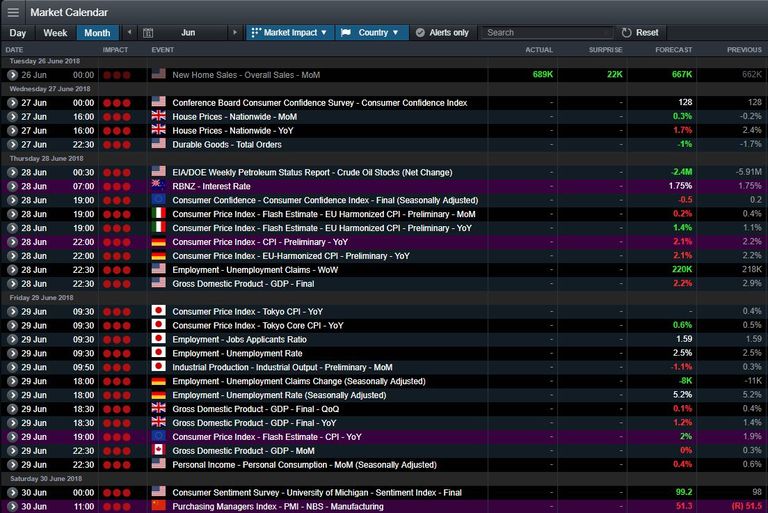Click Japan flag on Jobs Applicants Ratio row
Screen dimensions: 768x513
[x=158, y=339]
